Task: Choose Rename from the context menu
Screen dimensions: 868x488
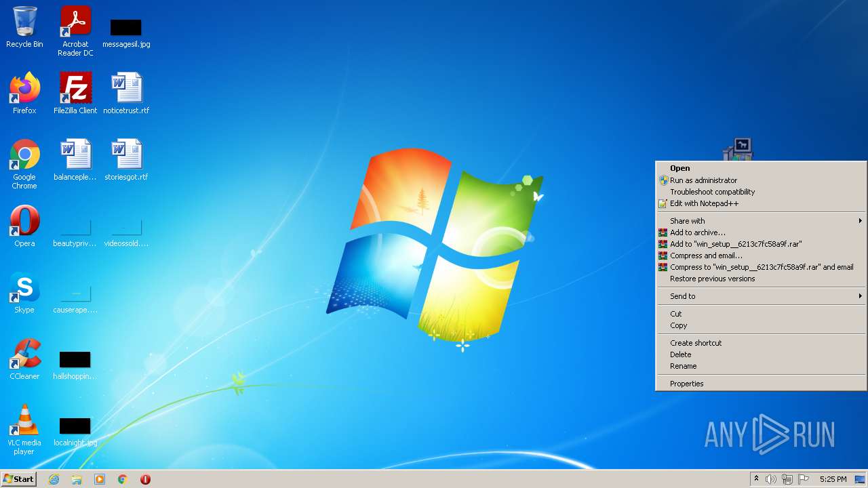Action: pos(761,366)
